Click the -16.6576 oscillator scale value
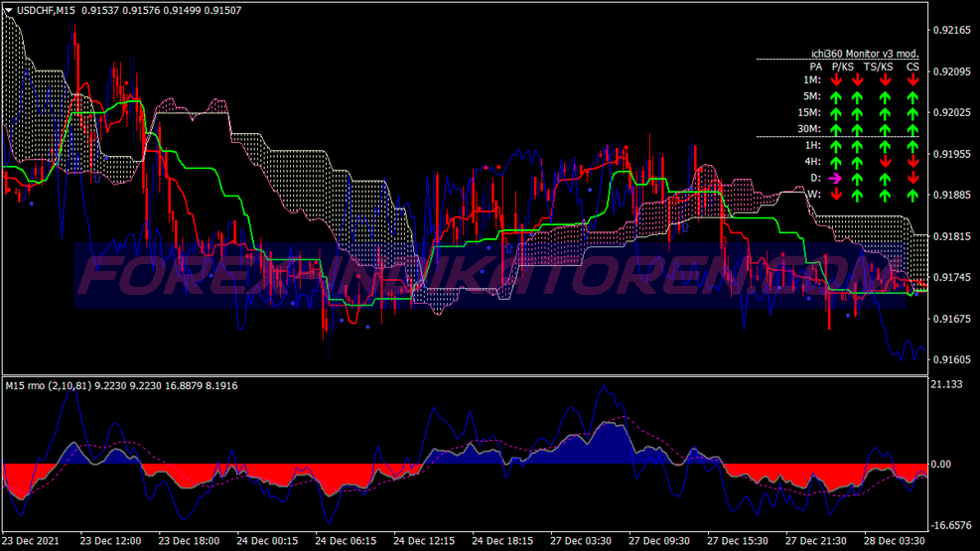The width and height of the screenshot is (980, 551). 951,525
